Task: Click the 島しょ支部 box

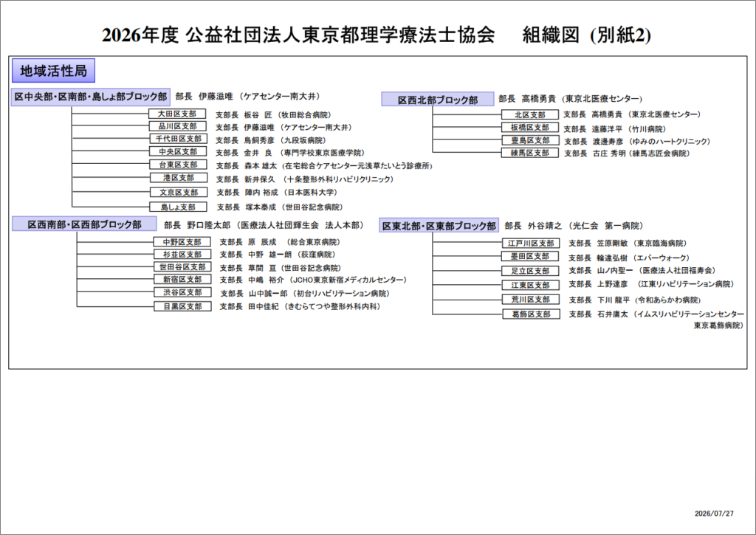Action: click(x=178, y=207)
